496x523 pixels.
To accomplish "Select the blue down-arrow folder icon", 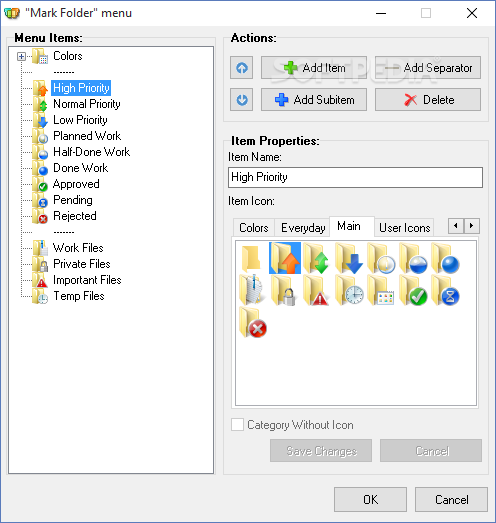I will (349, 258).
